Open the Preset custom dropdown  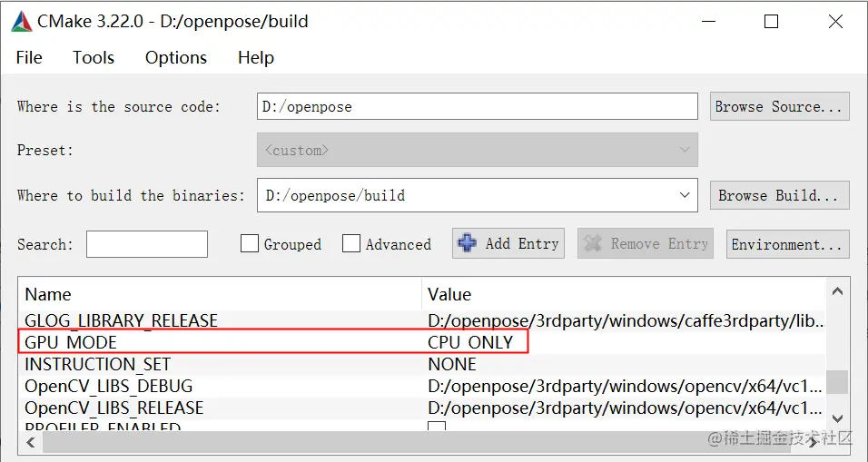tap(478, 150)
